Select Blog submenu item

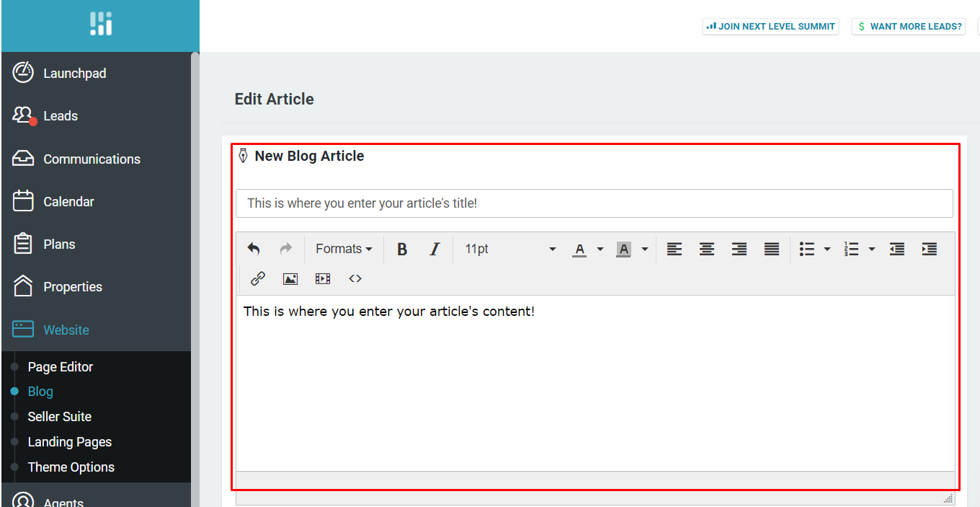pos(40,391)
